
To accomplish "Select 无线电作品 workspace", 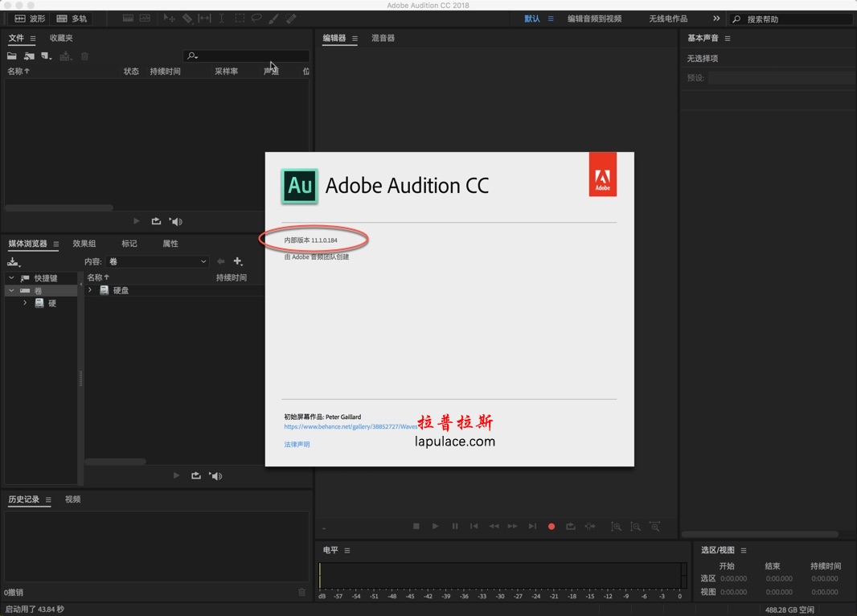I will click(668, 18).
